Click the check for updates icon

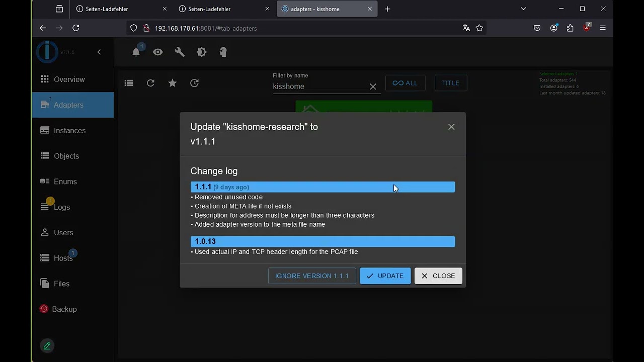click(194, 83)
